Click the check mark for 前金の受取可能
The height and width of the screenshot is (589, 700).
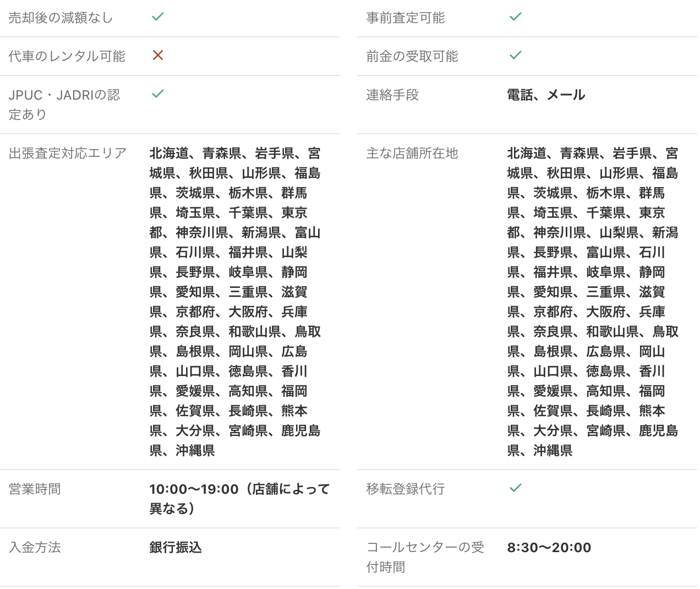click(x=516, y=56)
